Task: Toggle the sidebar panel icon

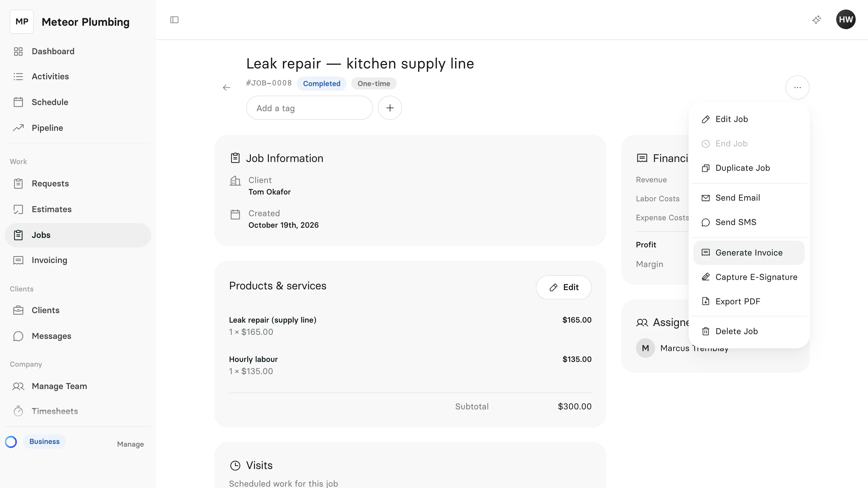Action: click(x=174, y=20)
